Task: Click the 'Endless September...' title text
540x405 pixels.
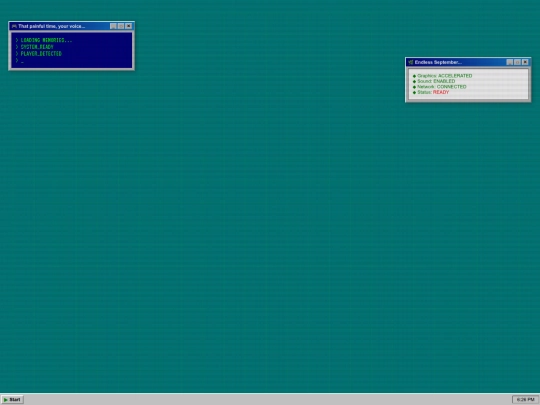Action: click(x=438, y=62)
